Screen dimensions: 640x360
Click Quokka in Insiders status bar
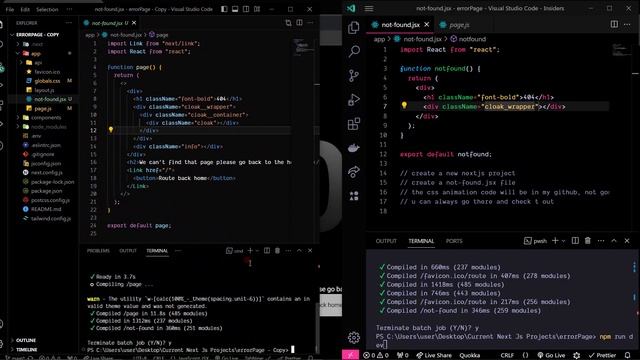[469, 356]
